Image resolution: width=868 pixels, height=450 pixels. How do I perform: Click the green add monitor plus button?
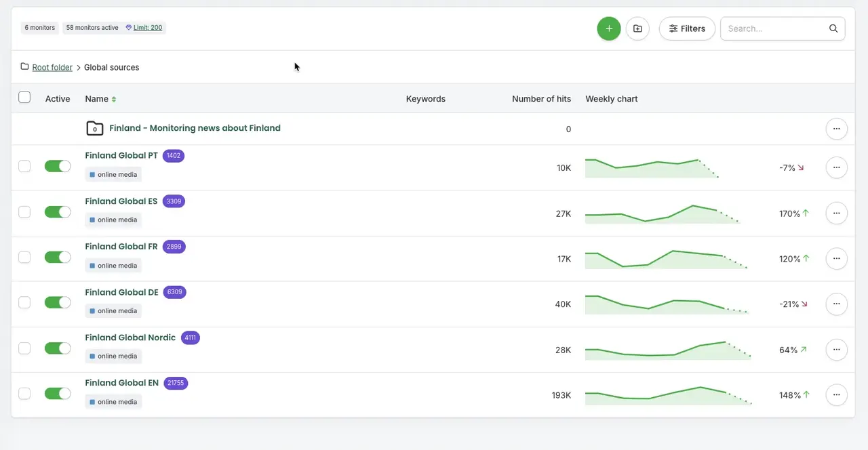tap(608, 28)
